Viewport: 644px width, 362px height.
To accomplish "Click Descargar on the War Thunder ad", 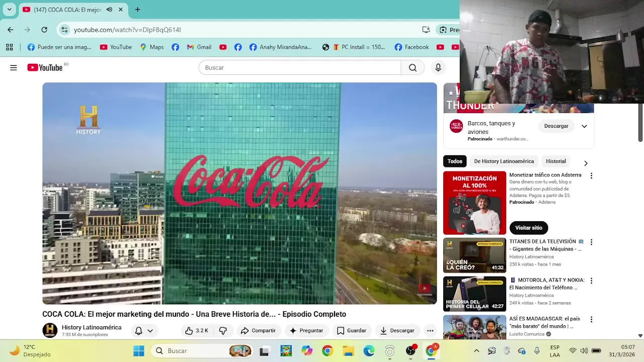I will tap(556, 126).
